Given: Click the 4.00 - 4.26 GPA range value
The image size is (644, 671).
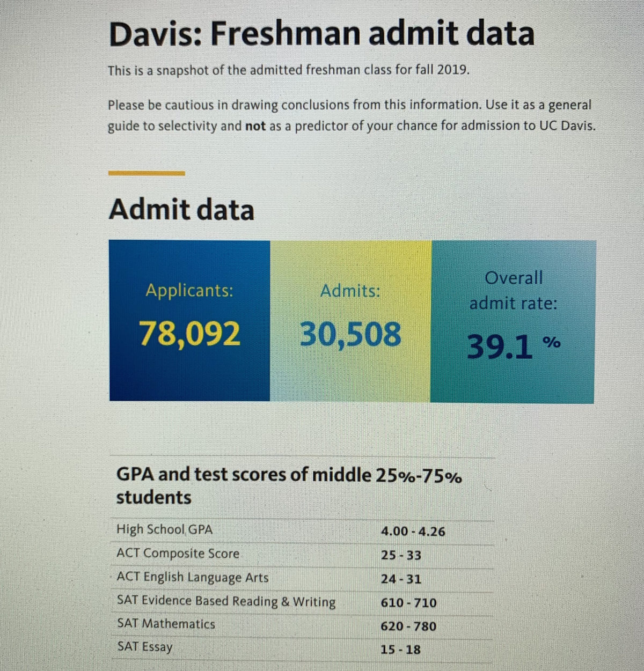Looking at the screenshot, I should click(413, 532).
